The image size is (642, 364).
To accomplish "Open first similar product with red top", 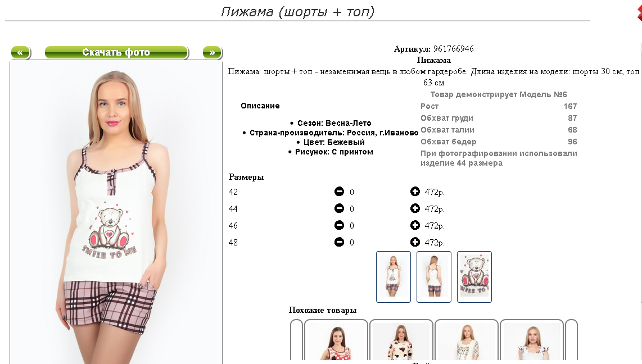I will point(336,341).
